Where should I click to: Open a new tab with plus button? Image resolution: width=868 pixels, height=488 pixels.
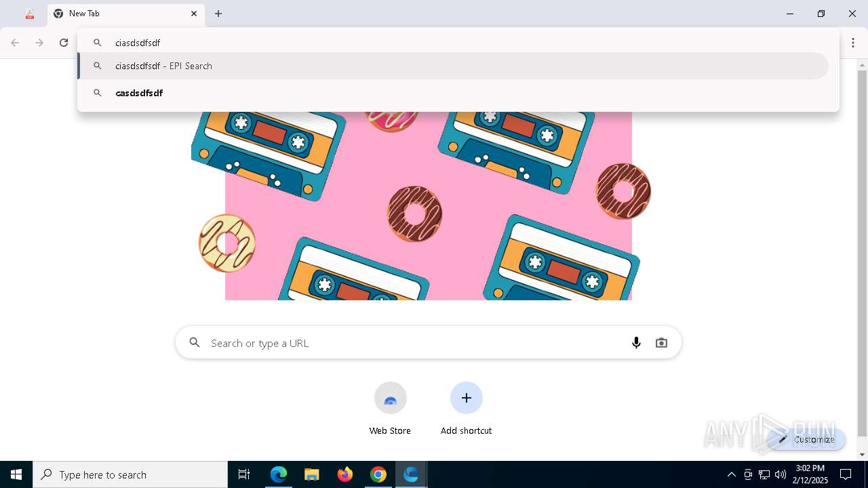(x=218, y=14)
